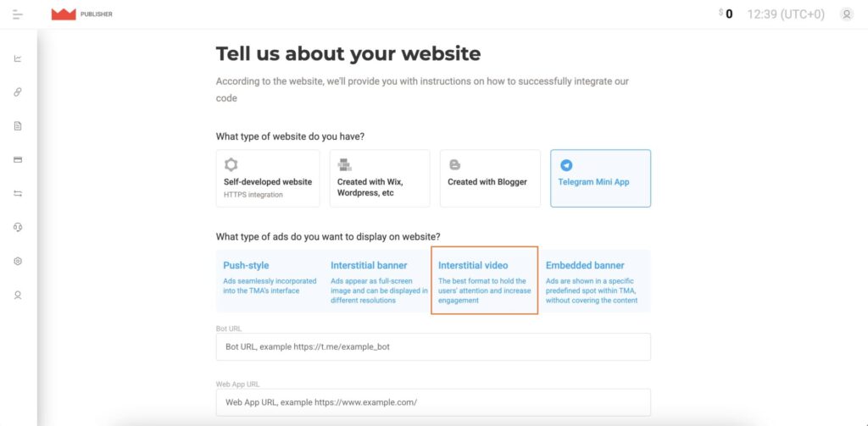Select Created with Wix, Wordpress, etc
The image size is (868, 426).
[x=379, y=179]
